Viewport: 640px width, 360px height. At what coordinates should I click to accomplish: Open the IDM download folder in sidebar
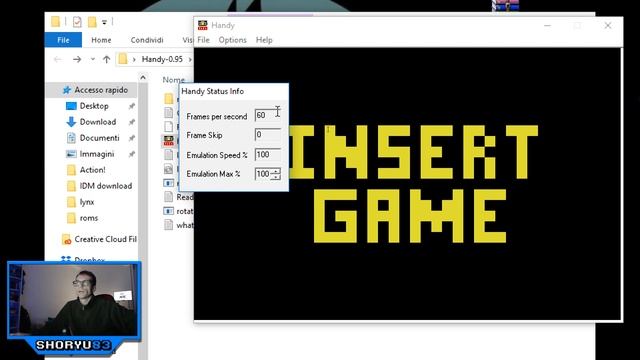click(105, 186)
